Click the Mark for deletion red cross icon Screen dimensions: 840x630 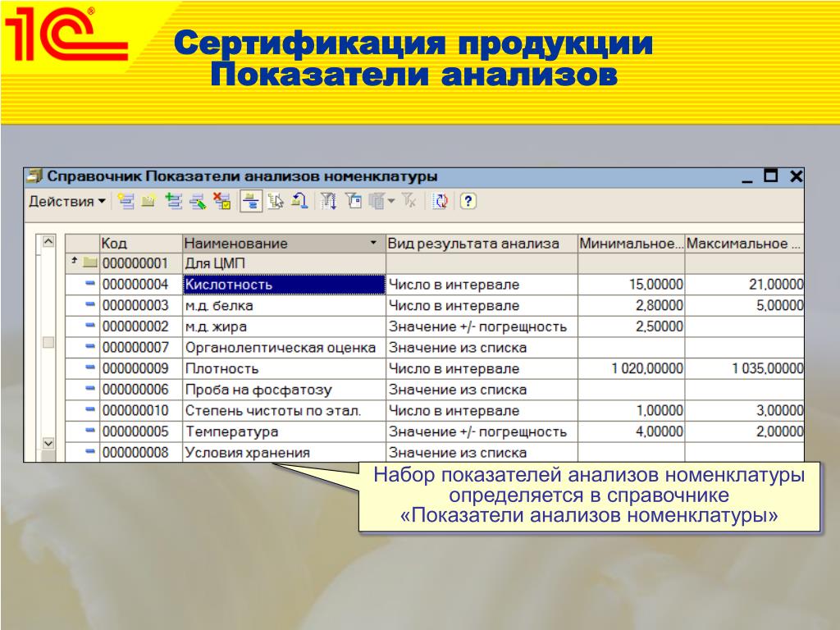221,202
